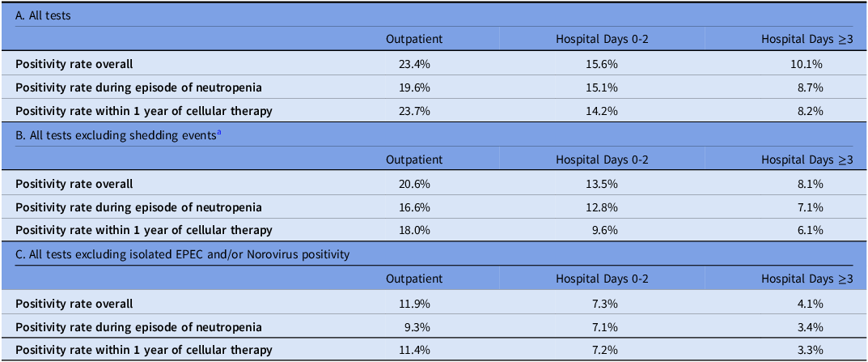Select the 23.7% cellular therapy outpatient value
868x362 pixels.
coord(417,111)
